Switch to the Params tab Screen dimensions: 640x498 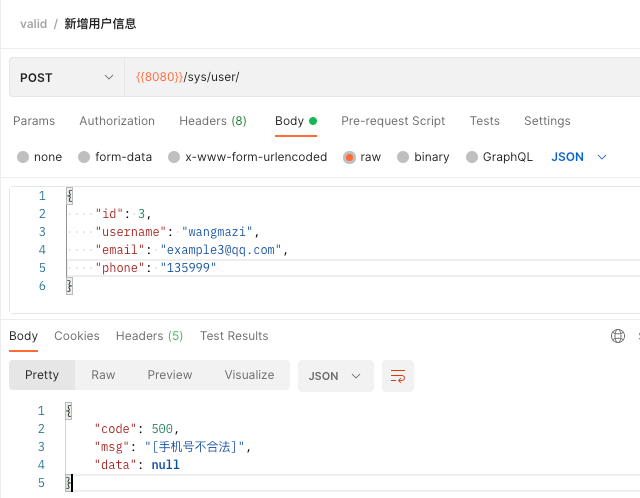34,121
